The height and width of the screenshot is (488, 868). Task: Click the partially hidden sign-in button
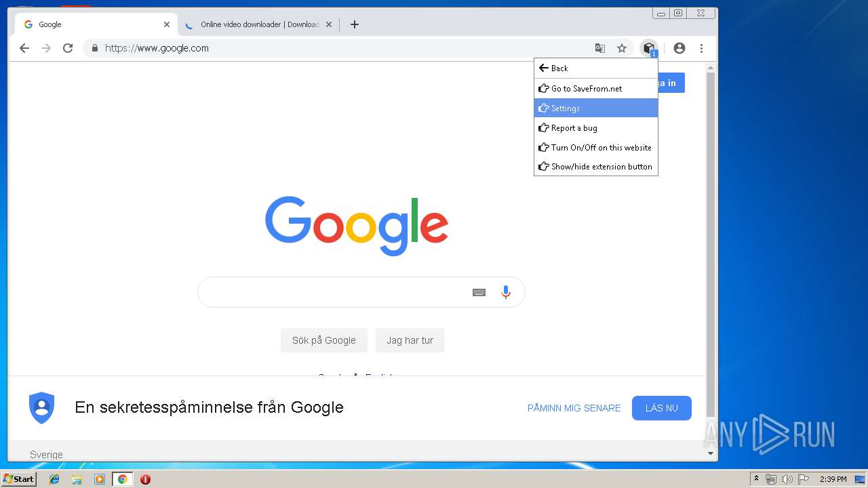671,83
